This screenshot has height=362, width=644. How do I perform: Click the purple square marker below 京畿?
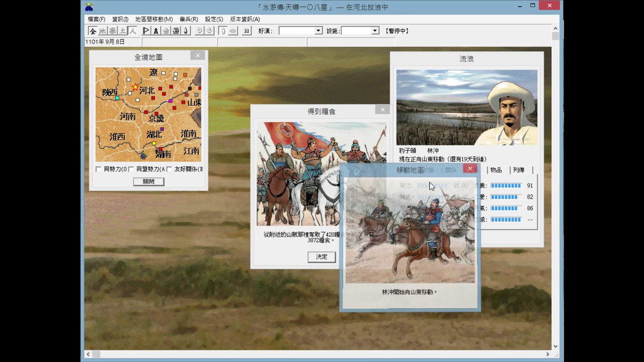pos(162,129)
